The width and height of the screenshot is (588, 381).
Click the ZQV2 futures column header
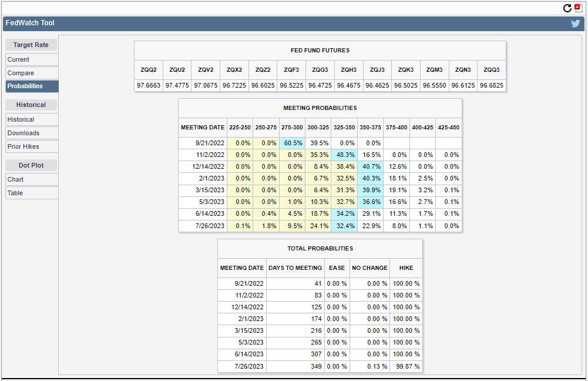(x=206, y=70)
